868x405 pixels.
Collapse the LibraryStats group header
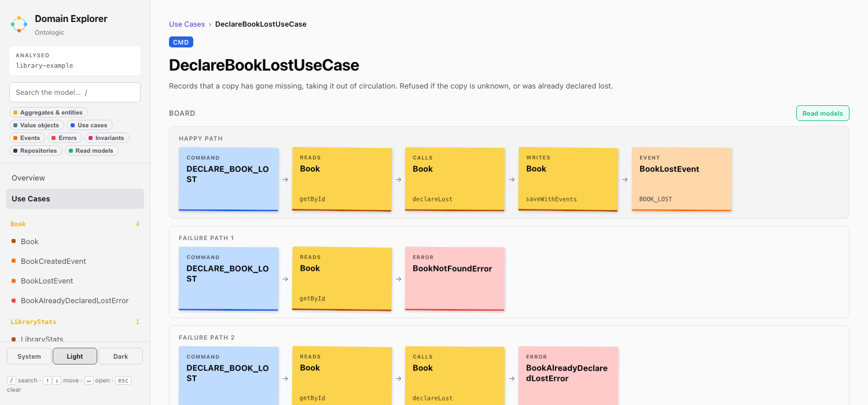[x=75, y=322]
